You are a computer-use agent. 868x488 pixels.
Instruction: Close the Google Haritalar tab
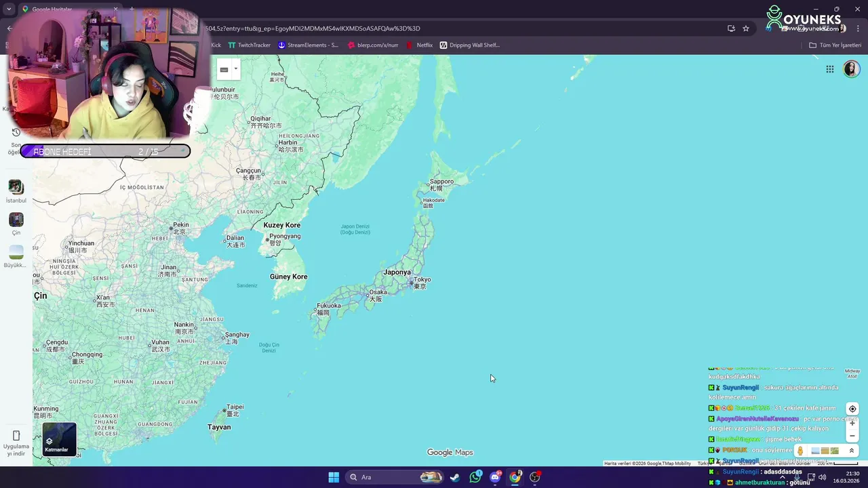115,9
